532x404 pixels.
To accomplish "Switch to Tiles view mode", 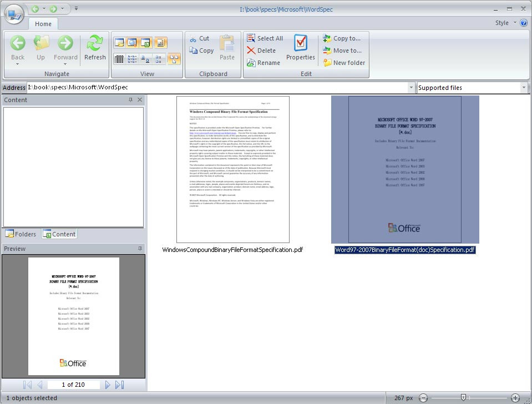I will pos(159,59).
